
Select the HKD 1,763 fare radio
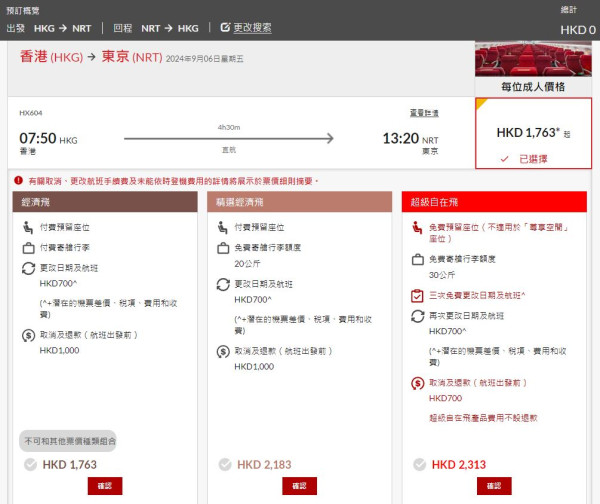[30, 465]
